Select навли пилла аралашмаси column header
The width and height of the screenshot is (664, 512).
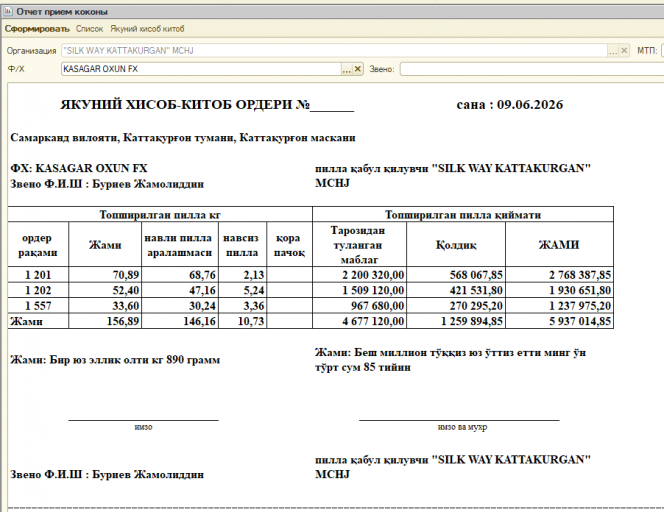coord(180,245)
